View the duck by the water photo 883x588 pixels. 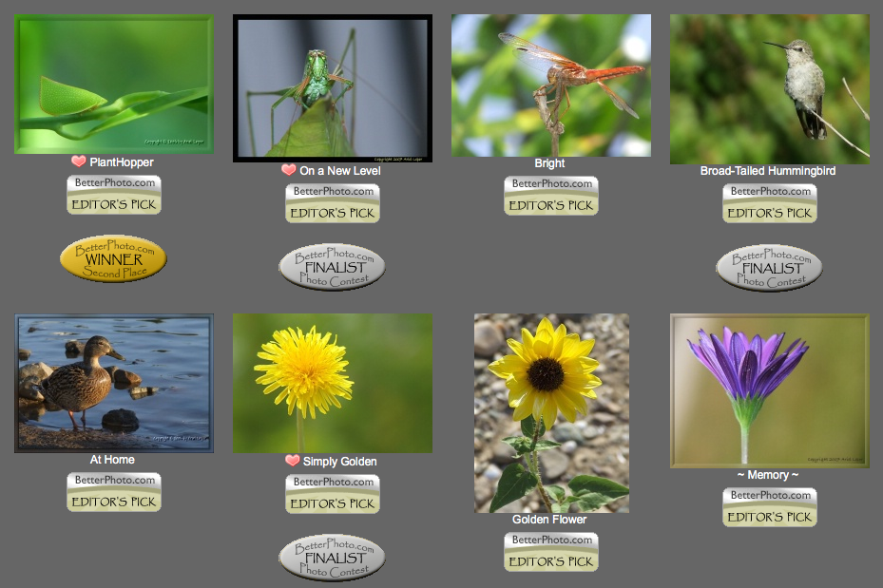point(114,383)
